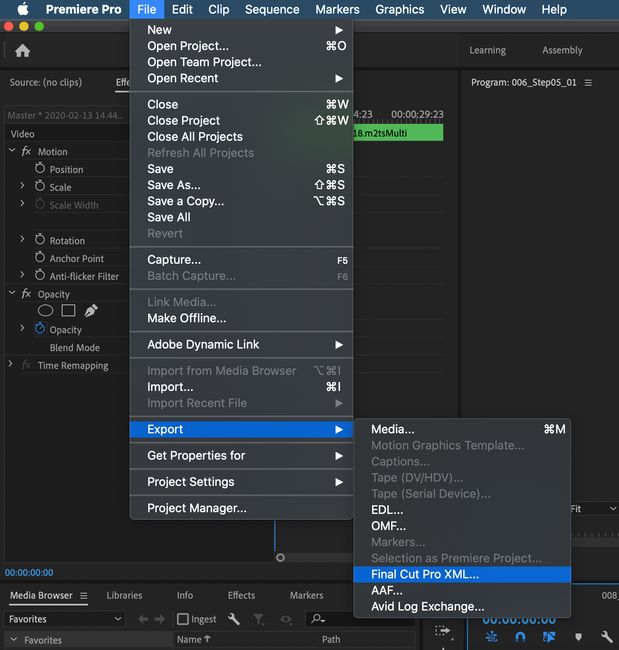Collapse the Motion effect group
Screen dimensions: 619x650
pyautogui.click(x=12, y=152)
